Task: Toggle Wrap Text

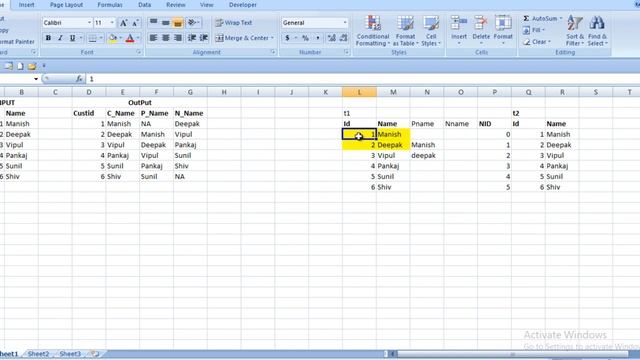Action: coord(233,23)
